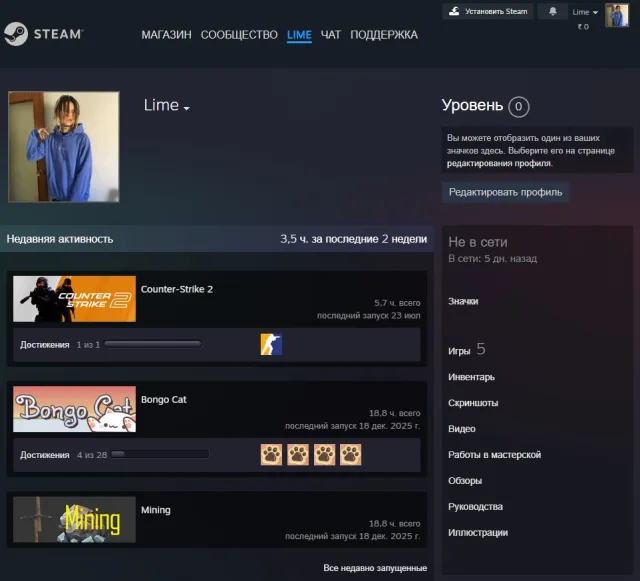Expand the Lime account dropdown in header

point(585,12)
